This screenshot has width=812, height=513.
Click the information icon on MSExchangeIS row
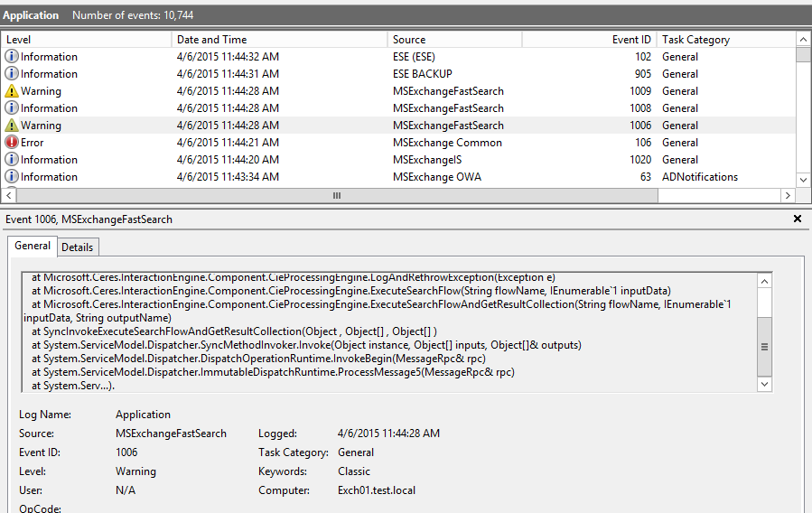(x=12, y=160)
